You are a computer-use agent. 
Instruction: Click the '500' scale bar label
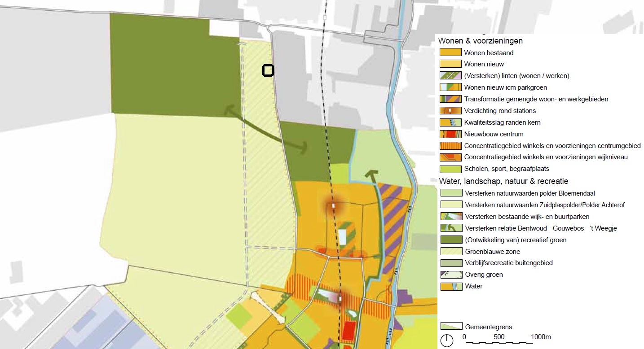pos(499,337)
